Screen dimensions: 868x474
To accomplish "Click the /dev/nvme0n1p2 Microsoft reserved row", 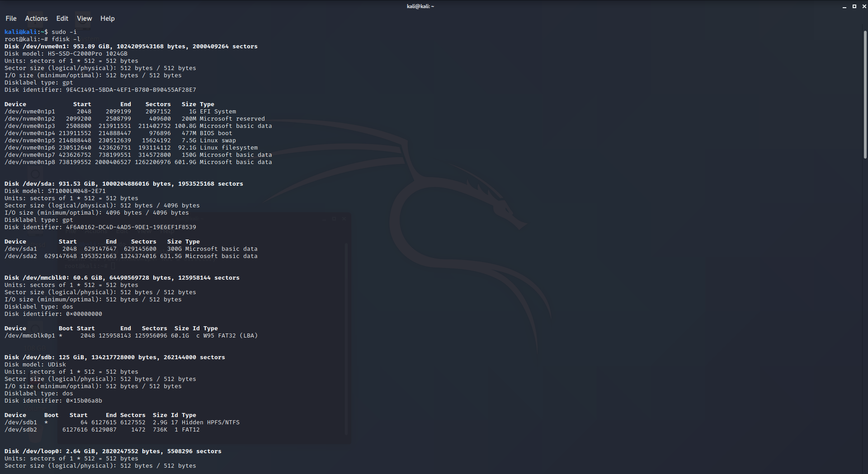I will click(x=135, y=119).
